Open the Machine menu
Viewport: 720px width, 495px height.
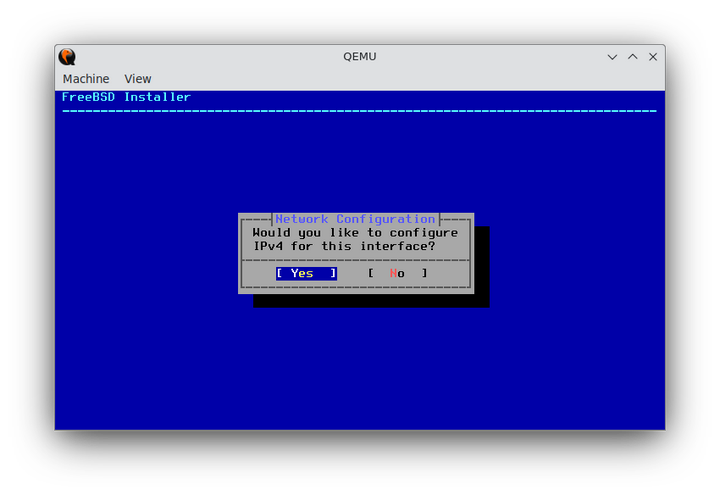86,79
